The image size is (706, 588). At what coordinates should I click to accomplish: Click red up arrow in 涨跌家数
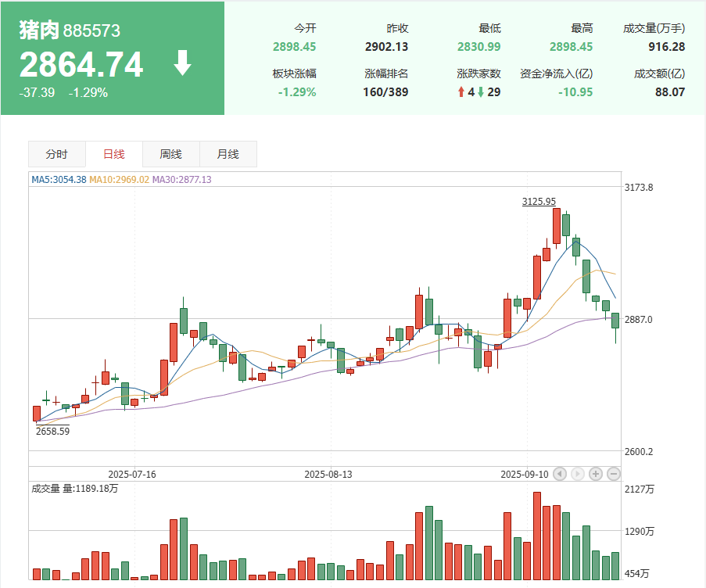click(x=461, y=92)
